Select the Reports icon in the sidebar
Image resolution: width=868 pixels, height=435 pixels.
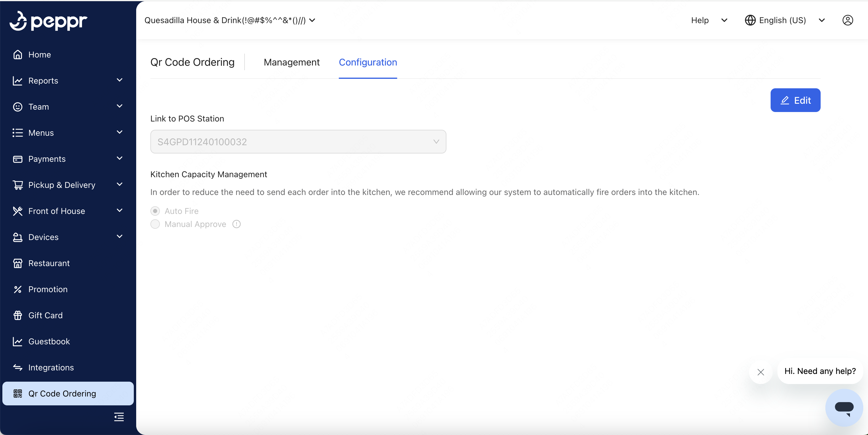click(17, 81)
